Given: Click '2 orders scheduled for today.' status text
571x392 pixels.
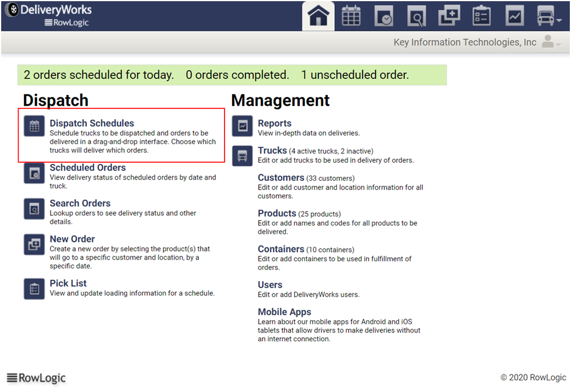Looking at the screenshot, I should point(99,75).
